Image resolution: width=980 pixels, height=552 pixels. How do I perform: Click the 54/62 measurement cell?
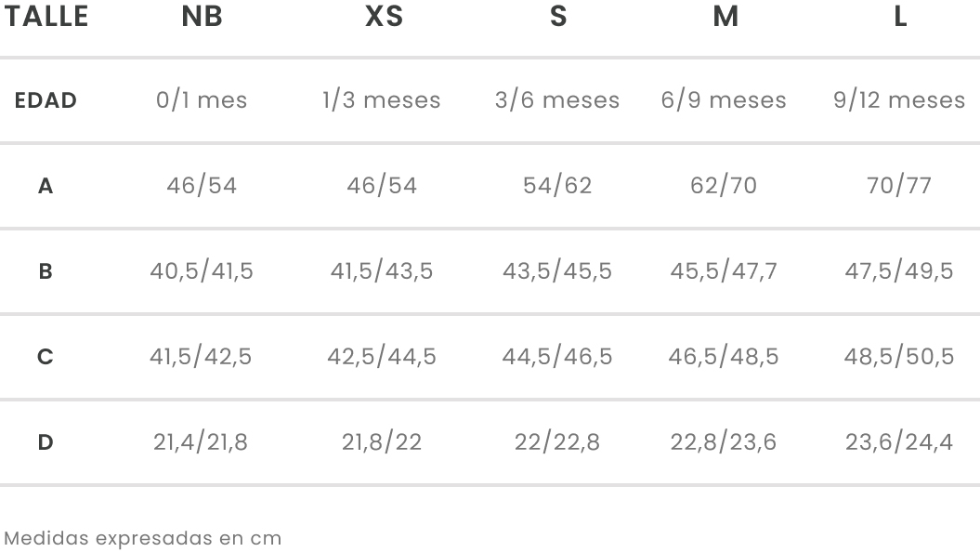[556, 185]
